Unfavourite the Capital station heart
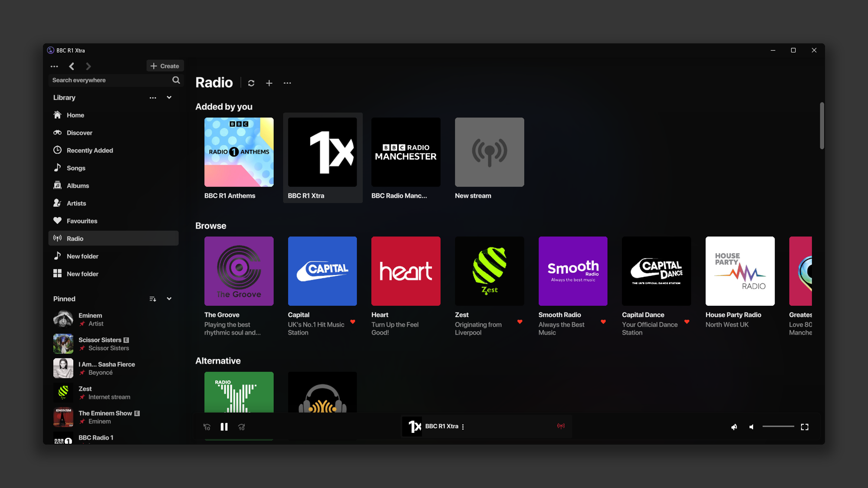 tap(352, 322)
